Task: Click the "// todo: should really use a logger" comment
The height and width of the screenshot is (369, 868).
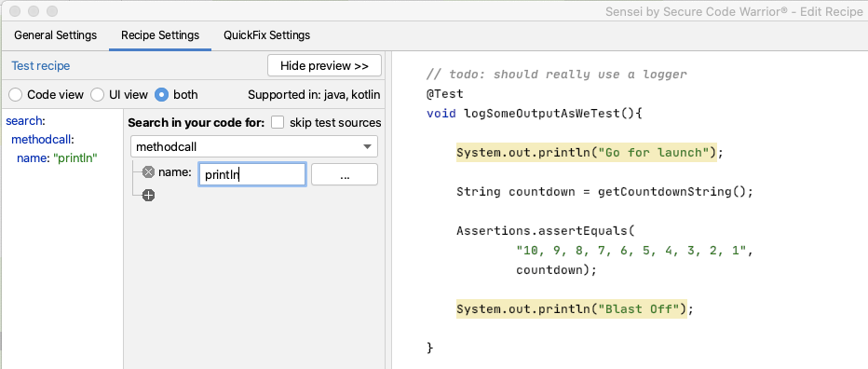Action: [556, 75]
